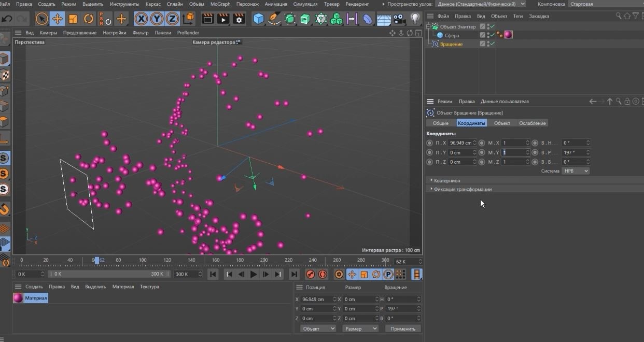644x342 pixels.
Task: Open the Система HPB dropdown
Action: tap(576, 171)
